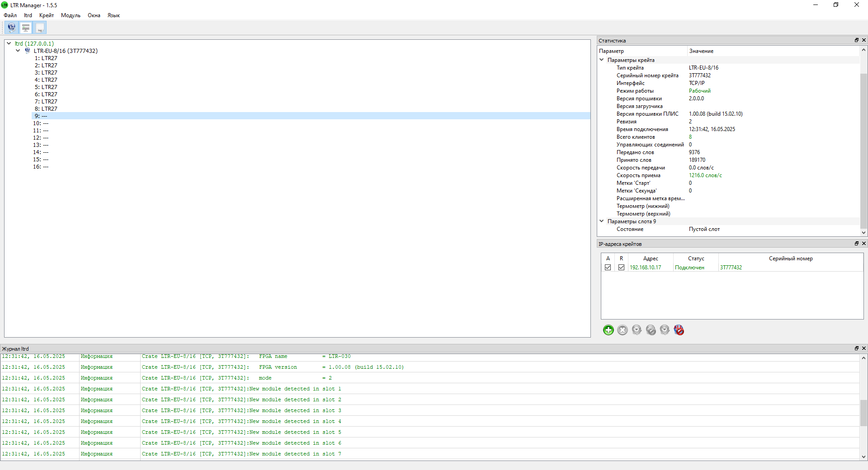This screenshot has height=470, width=868.
Task: Collapse the Параметры слота 9 section
Action: click(602, 221)
